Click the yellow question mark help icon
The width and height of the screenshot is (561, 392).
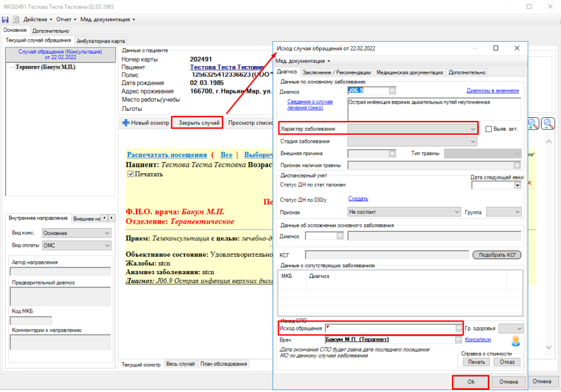point(515,341)
